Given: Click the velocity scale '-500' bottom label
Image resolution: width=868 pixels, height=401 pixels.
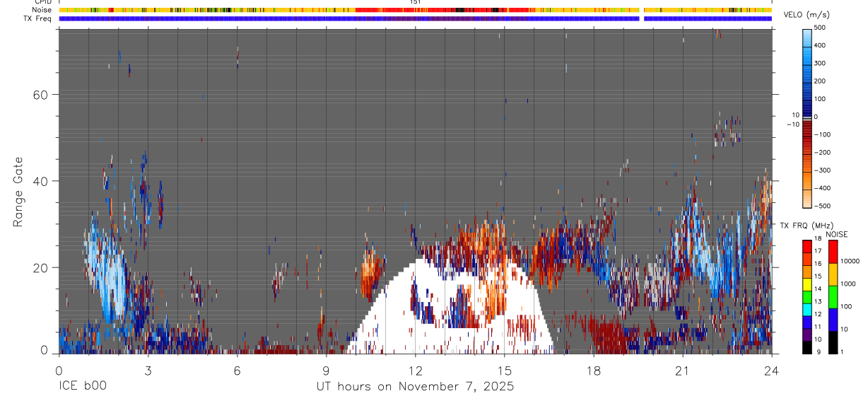Looking at the screenshot, I should [821, 207].
